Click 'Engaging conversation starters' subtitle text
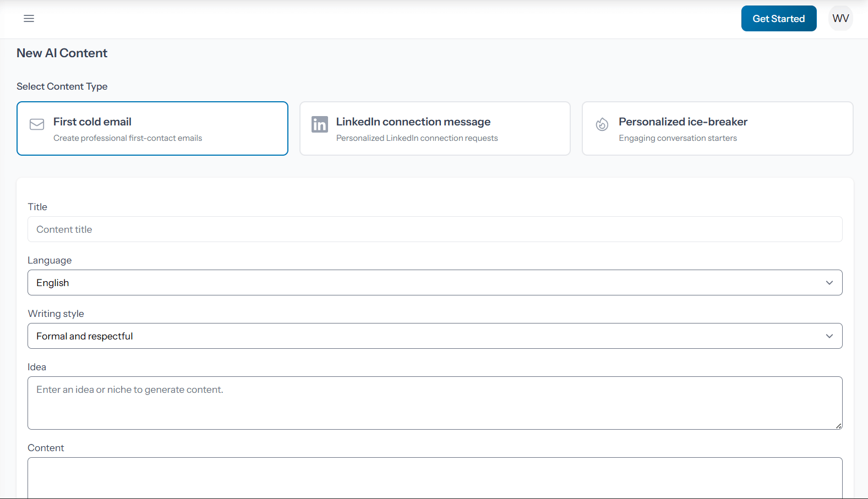 678,138
